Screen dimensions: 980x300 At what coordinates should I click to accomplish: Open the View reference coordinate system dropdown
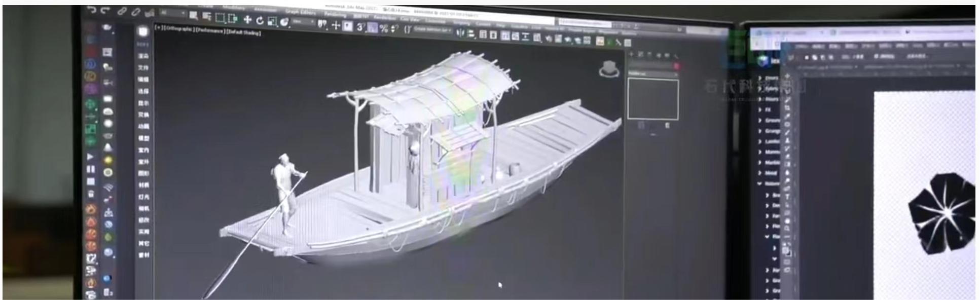tap(303, 21)
